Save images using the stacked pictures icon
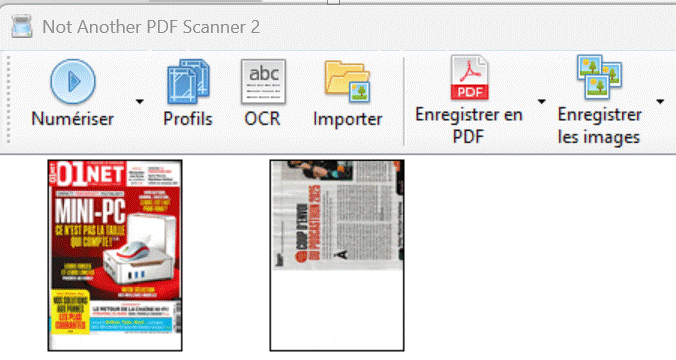 pos(599,77)
